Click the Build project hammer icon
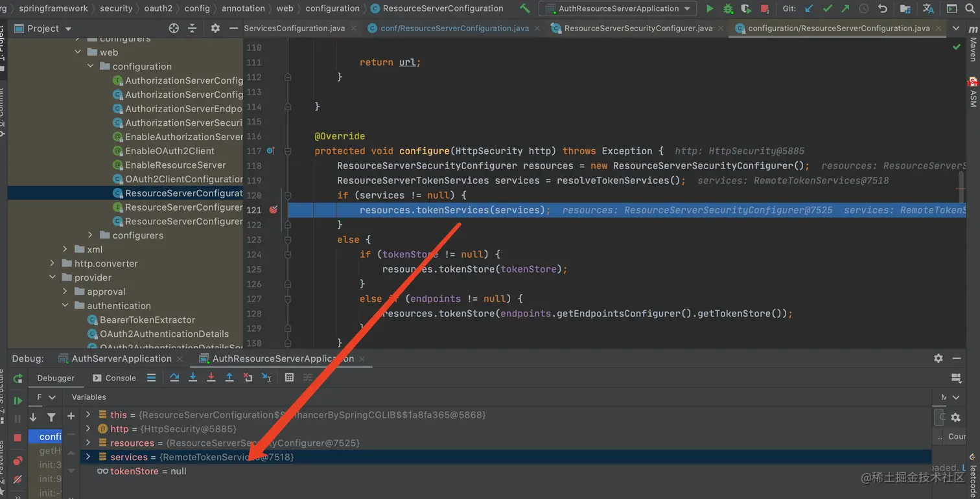 pyautogui.click(x=525, y=8)
